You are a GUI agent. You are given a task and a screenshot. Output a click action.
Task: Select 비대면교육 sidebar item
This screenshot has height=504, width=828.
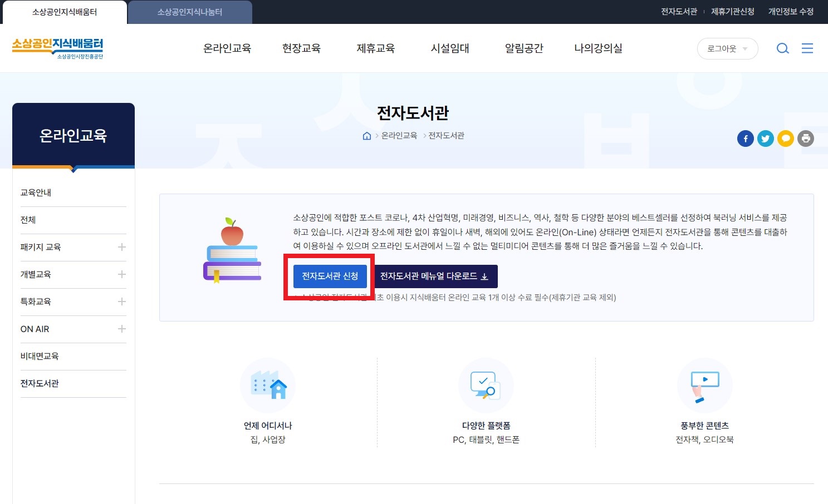pyautogui.click(x=40, y=356)
